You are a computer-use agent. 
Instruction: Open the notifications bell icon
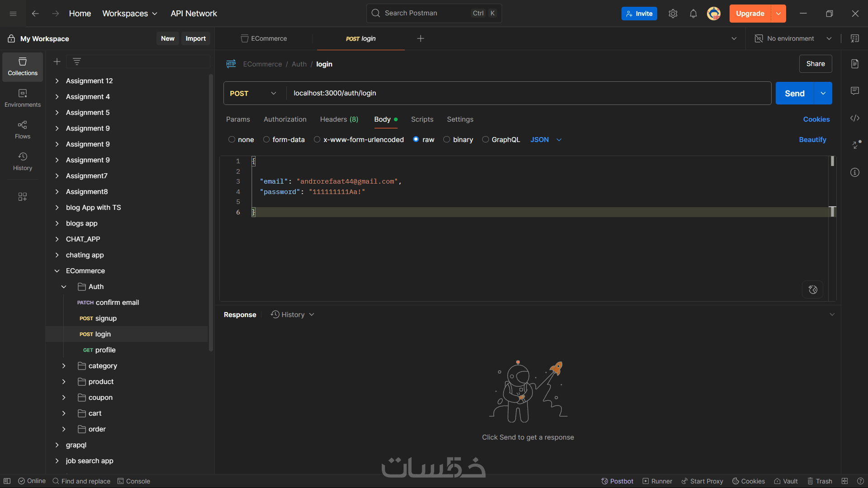[x=693, y=14]
